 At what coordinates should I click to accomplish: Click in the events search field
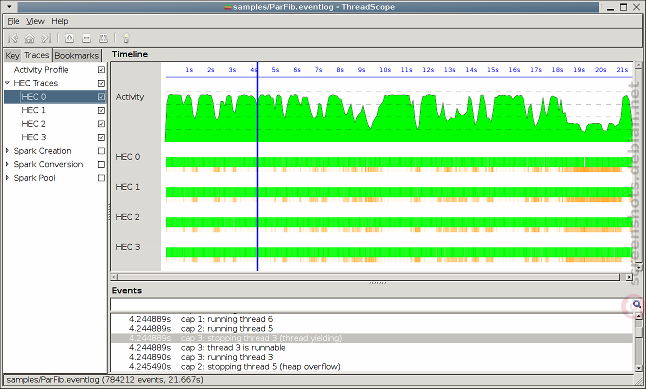366,305
